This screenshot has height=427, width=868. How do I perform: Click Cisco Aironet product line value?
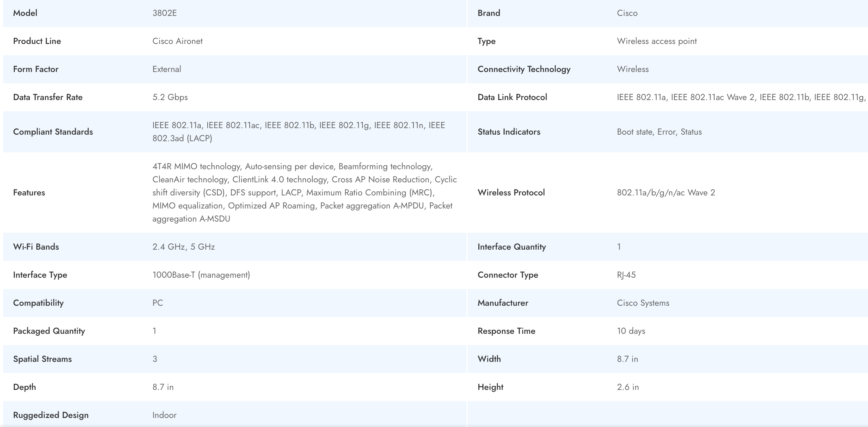[x=177, y=41]
